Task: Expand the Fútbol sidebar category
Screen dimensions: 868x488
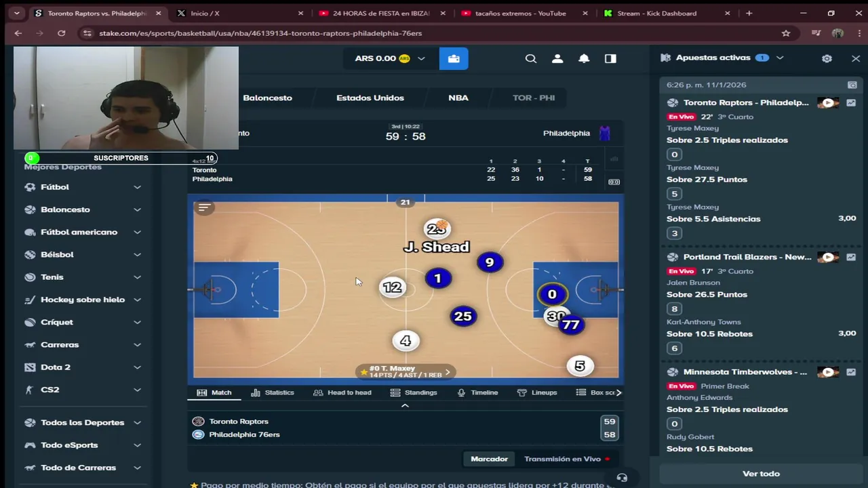Action: pos(137,187)
